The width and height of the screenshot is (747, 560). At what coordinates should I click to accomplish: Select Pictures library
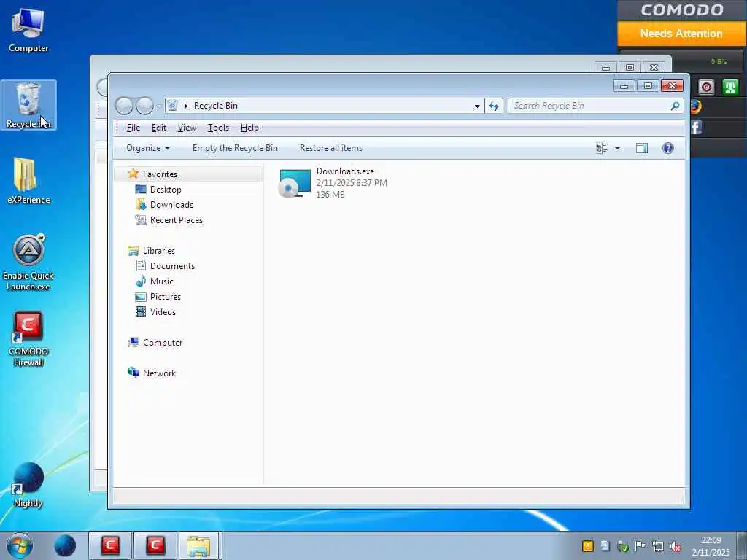tap(166, 297)
